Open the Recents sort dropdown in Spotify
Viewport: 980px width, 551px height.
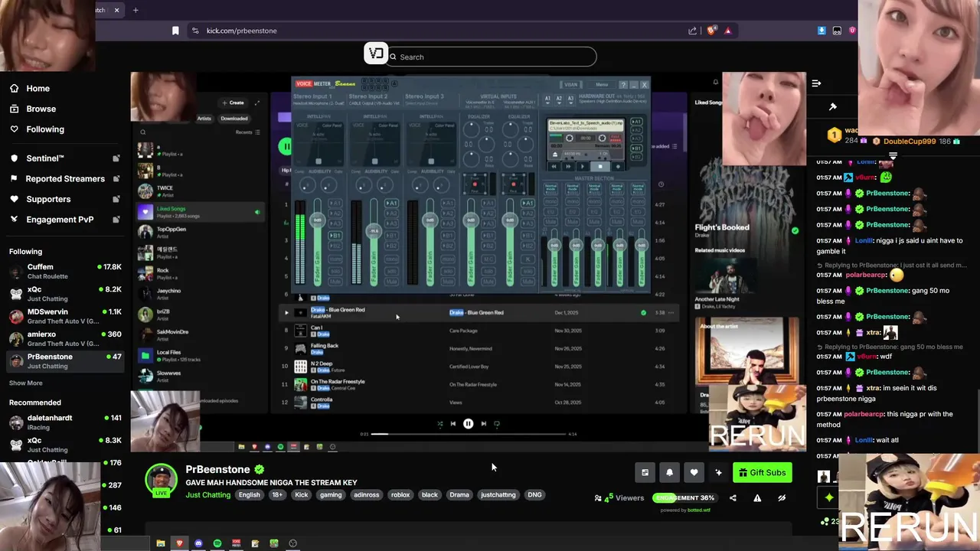pos(247,132)
